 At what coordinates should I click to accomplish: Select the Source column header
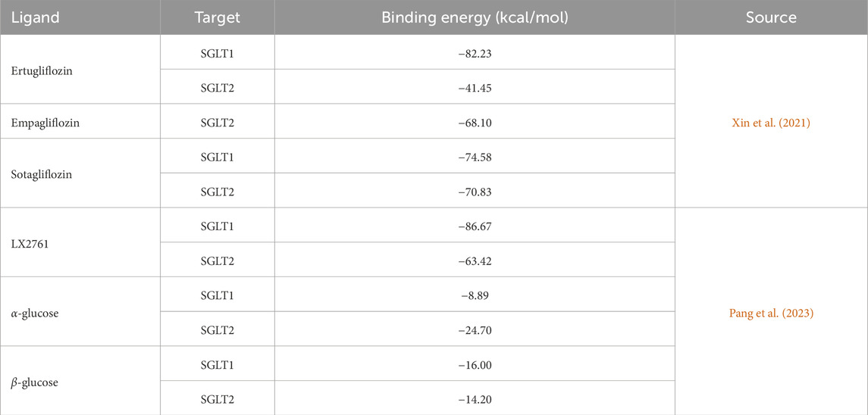pos(771,17)
